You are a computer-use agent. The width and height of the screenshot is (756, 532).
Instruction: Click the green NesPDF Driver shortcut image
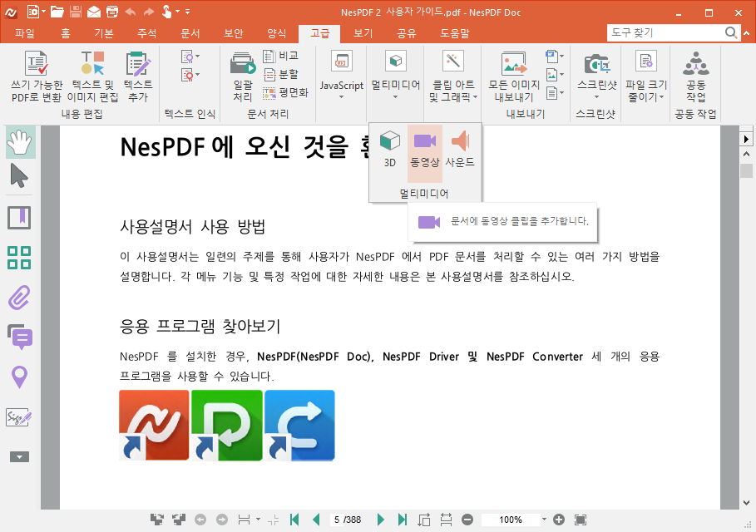226,425
